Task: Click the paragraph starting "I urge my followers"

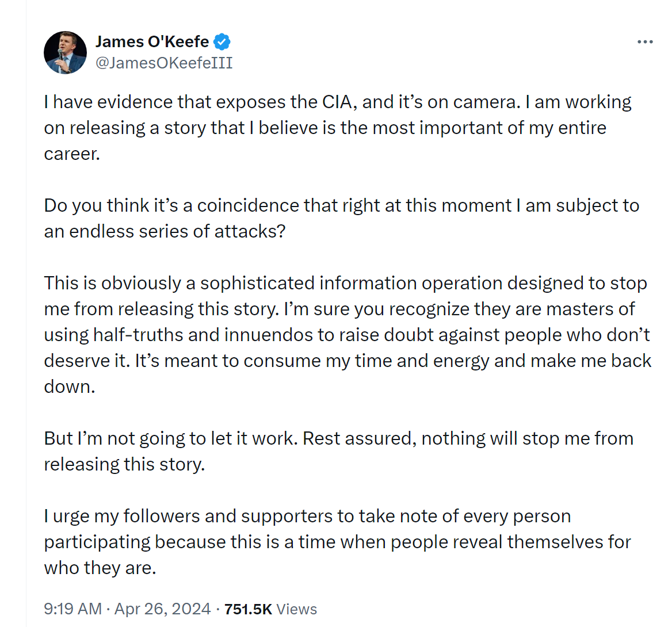Action: [337, 542]
